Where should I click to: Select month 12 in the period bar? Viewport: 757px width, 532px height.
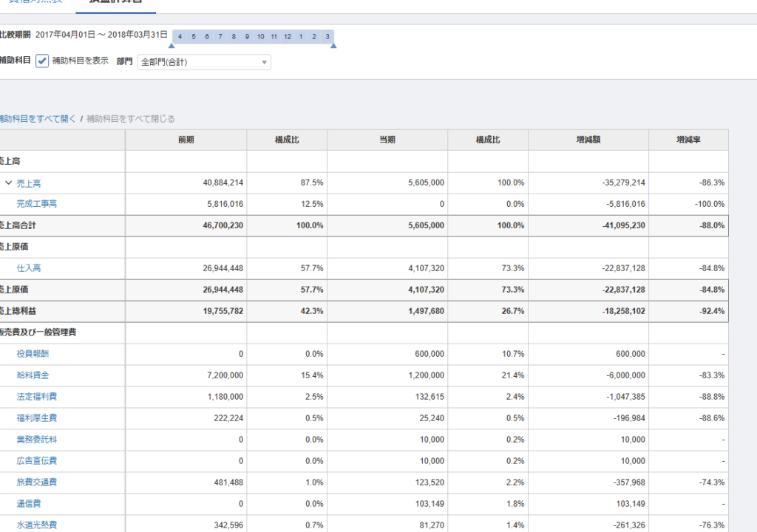(287, 36)
